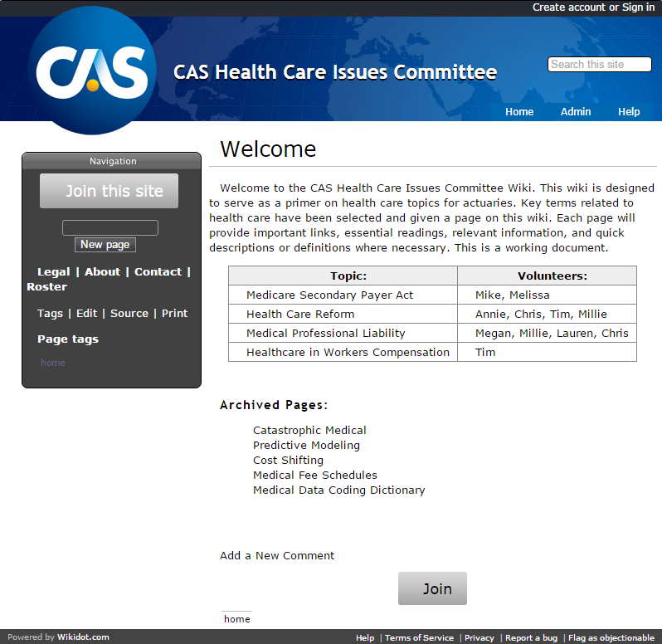Open Medicare Secondary Payer Act topic
Viewport: 662px width, 644px height.
[x=329, y=295]
